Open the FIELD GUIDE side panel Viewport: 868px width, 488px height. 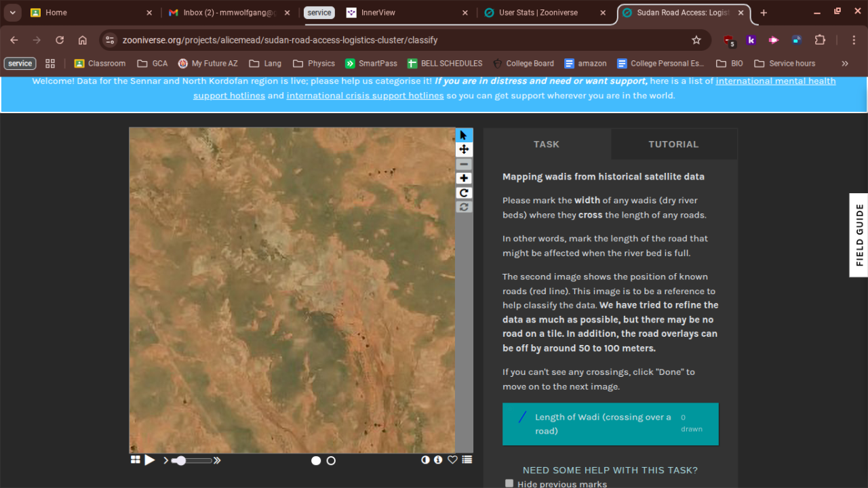pos(859,235)
